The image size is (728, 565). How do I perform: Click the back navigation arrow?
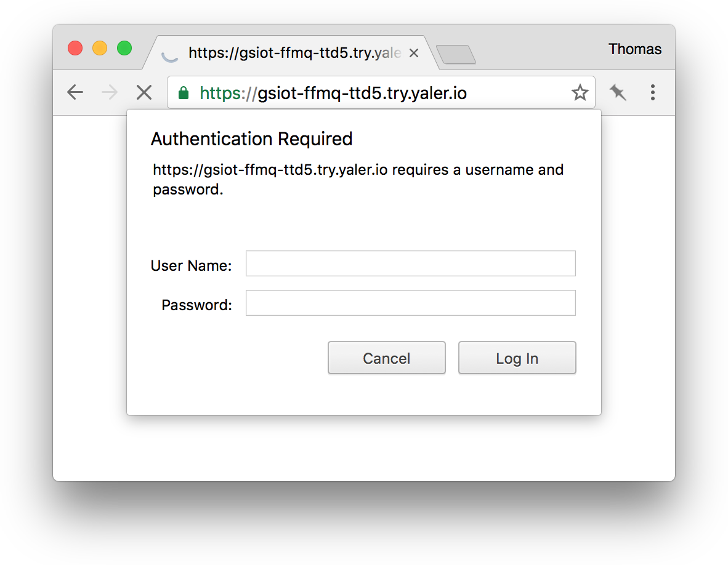coord(75,92)
